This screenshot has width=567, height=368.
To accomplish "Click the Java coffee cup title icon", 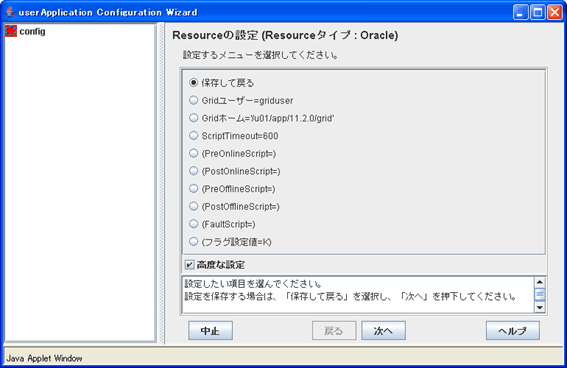I will tap(10, 12).
